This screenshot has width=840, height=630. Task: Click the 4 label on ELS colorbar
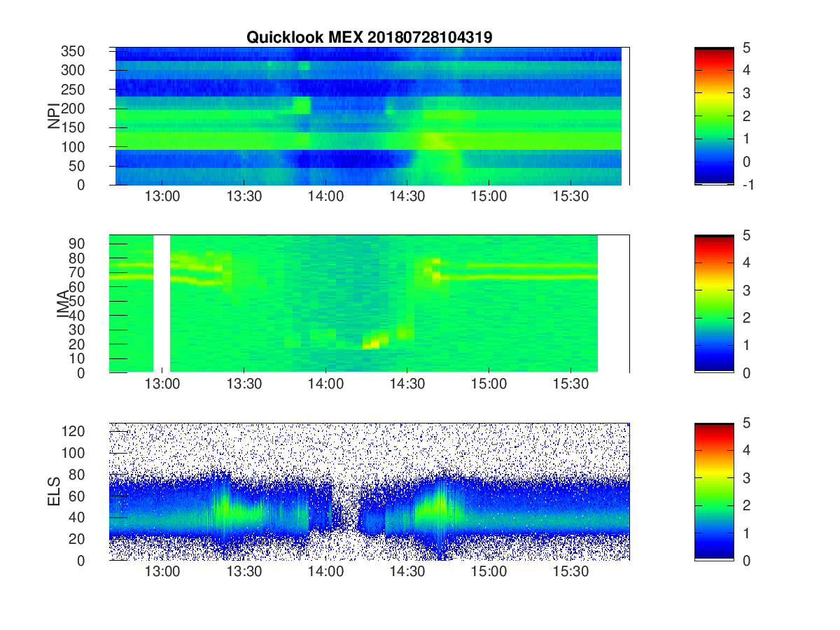tap(746, 451)
